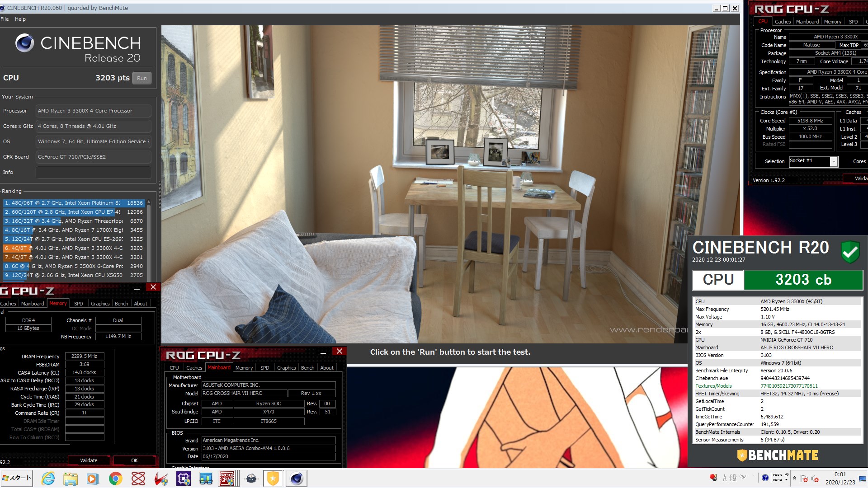
Task: Click the red AMD Ryzen Master taskbar icon
Action: pos(160,479)
